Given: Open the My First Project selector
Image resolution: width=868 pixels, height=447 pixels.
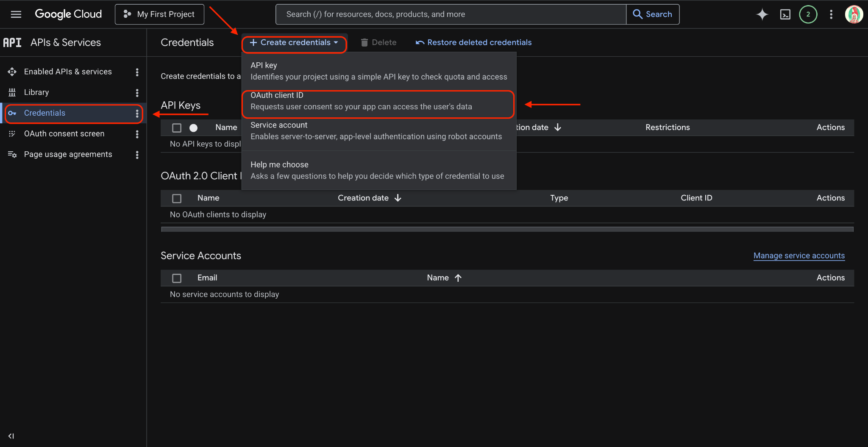Looking at the screenshot, I should coord(159,14).
